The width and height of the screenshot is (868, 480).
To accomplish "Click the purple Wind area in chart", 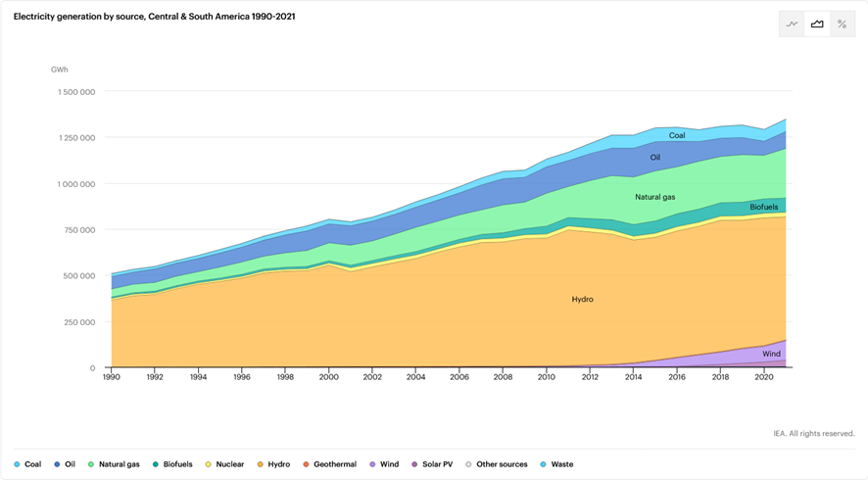I will click(x=771, y=354).
